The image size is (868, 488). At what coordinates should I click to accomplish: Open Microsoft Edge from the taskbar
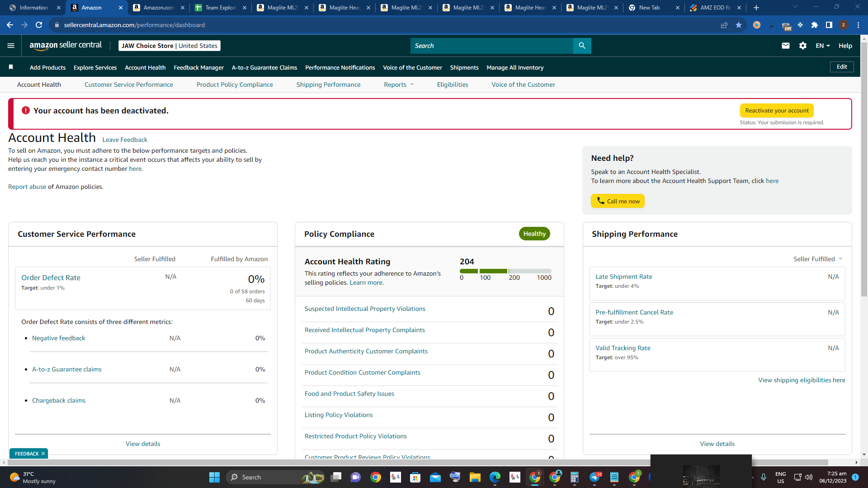pyautogui.click(x=495, y=477)
